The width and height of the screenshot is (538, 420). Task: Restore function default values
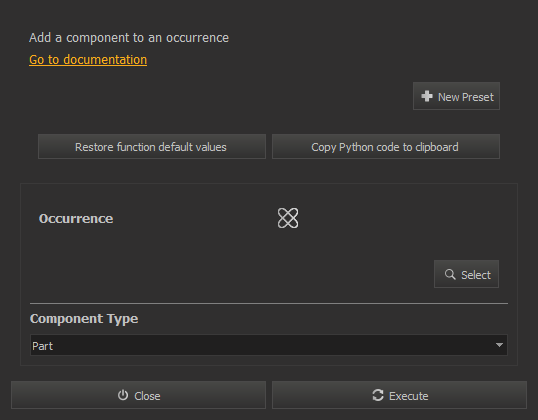[x=152, y=147]
